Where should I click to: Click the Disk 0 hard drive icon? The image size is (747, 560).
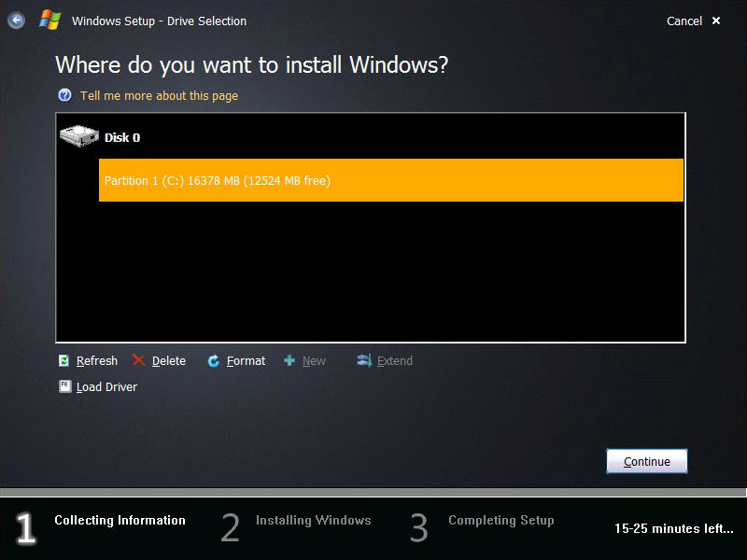point(79,135)
